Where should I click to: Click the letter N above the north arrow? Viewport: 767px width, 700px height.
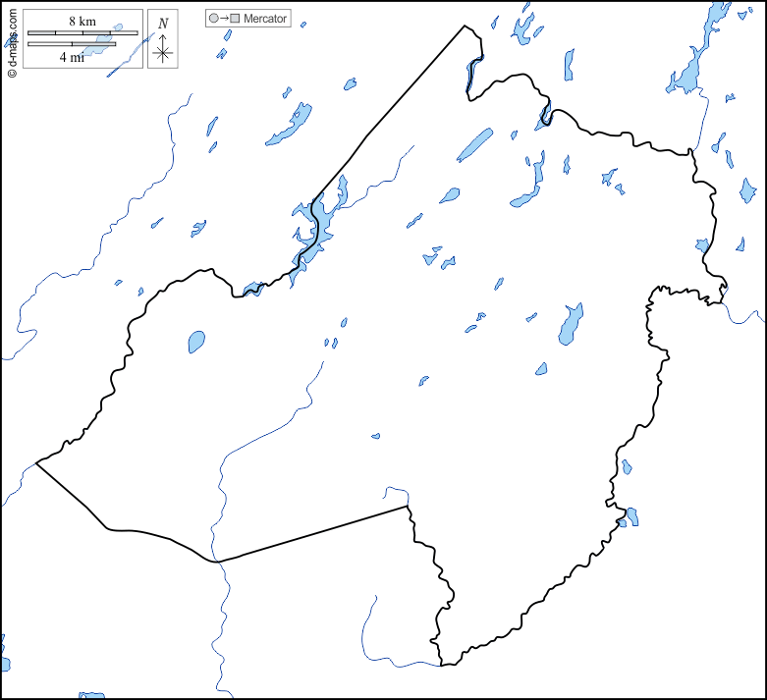[x=163, y=23]
